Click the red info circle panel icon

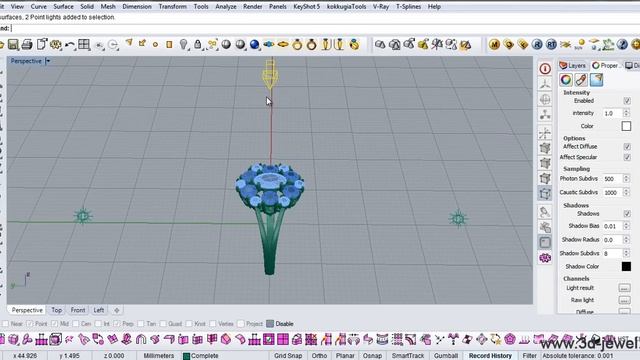[x=545, y=69]
